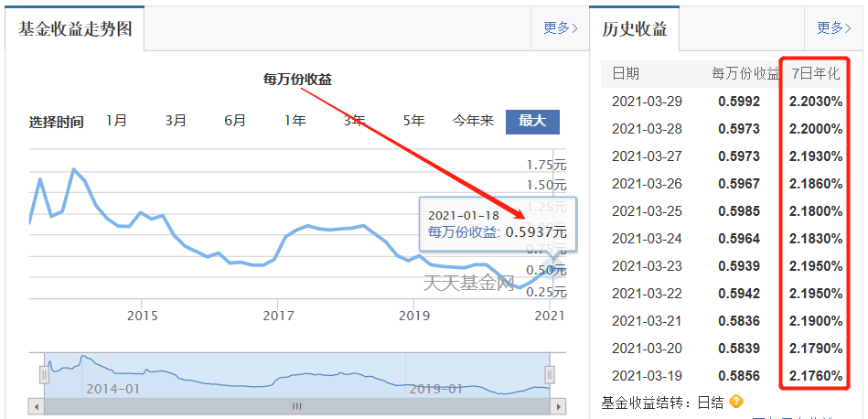
Task: Click the 7日年化 column header
Action: pyautogui.click(x=816, y=73)
